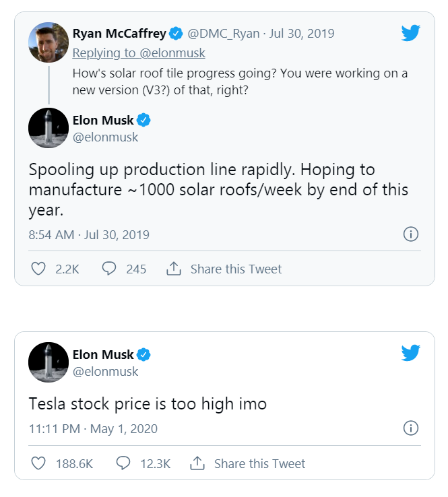Image resolution: width=448 pixels, height=497 pixels.
Task: Click "Share this Tweet" on Tesla stock tweet
Action: 259,463
